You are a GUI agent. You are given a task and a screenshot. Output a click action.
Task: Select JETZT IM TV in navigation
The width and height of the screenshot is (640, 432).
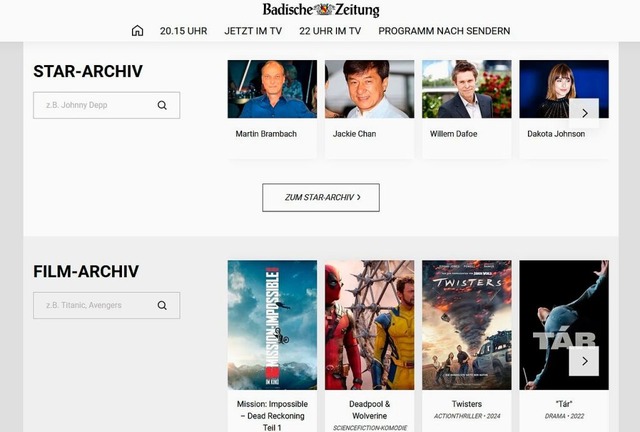pos(253,31)
